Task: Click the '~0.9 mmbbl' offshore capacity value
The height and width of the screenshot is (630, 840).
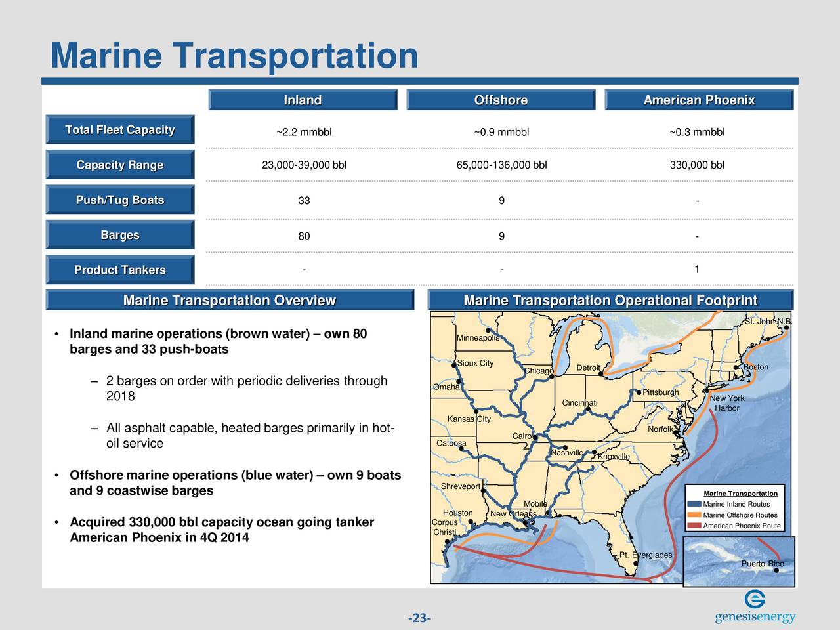Action: pyautogui.click(x=501, y=132)
